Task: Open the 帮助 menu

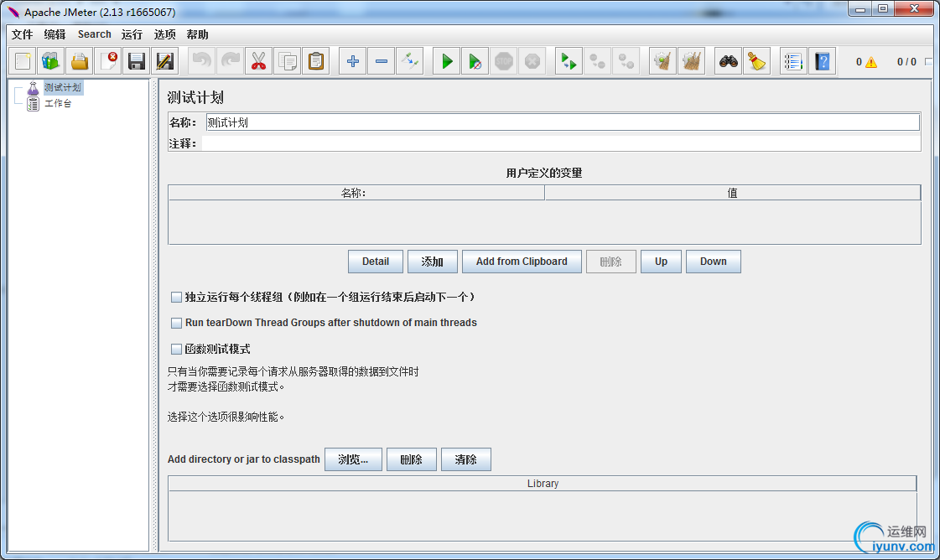Action: point(197,34)
